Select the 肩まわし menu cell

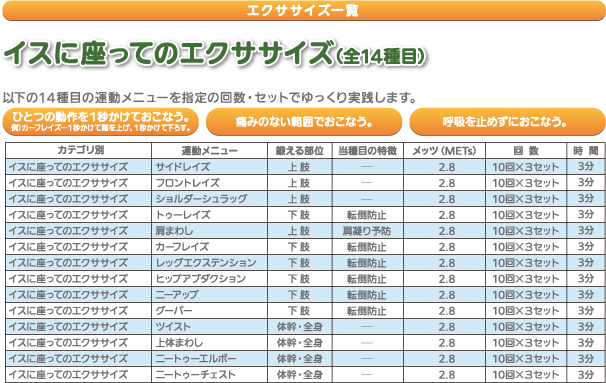click(x=209, y=231)
